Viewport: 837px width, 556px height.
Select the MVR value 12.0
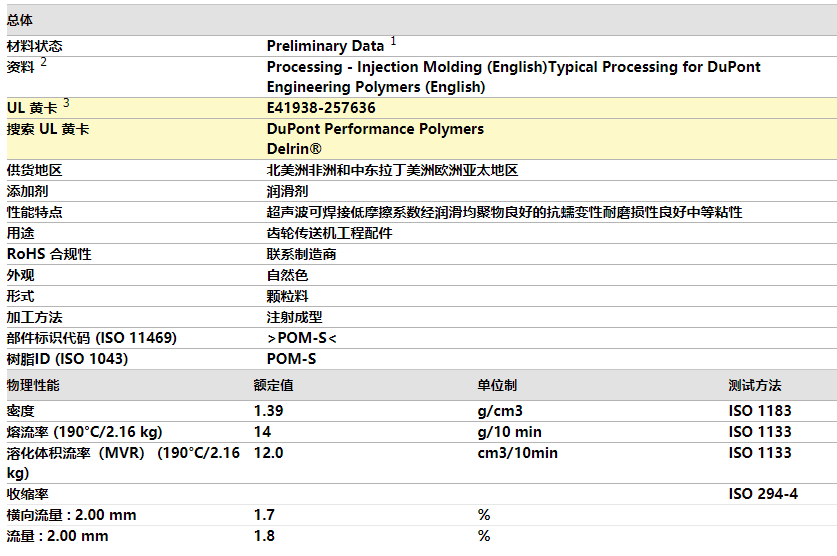point(269,453)
